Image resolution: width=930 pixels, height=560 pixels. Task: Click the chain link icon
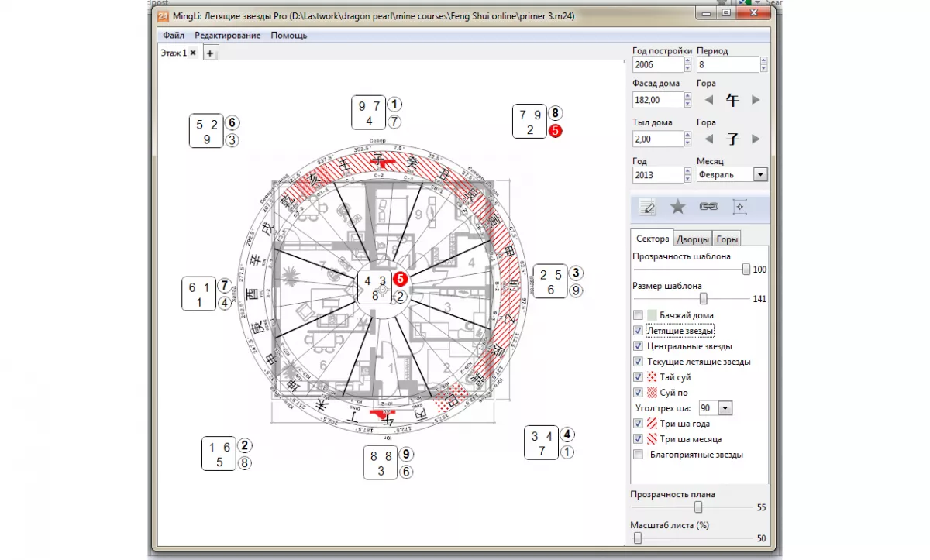point(708,207)
